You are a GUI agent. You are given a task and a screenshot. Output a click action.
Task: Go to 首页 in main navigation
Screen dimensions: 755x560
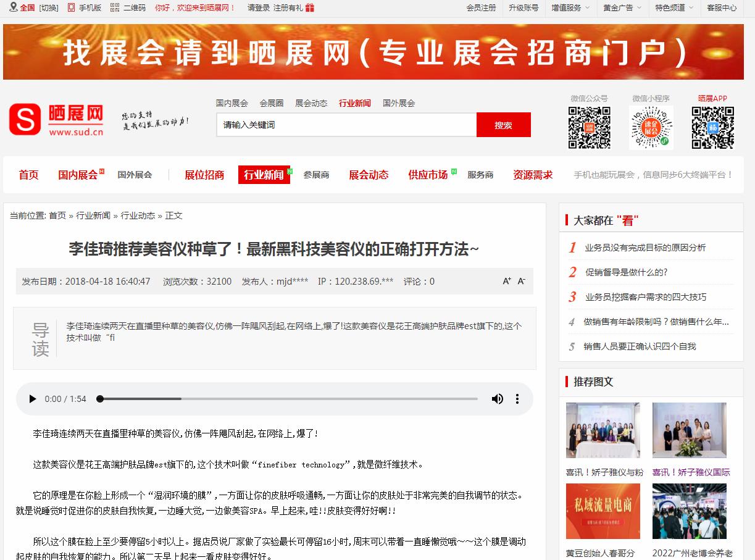click(28, 175)
